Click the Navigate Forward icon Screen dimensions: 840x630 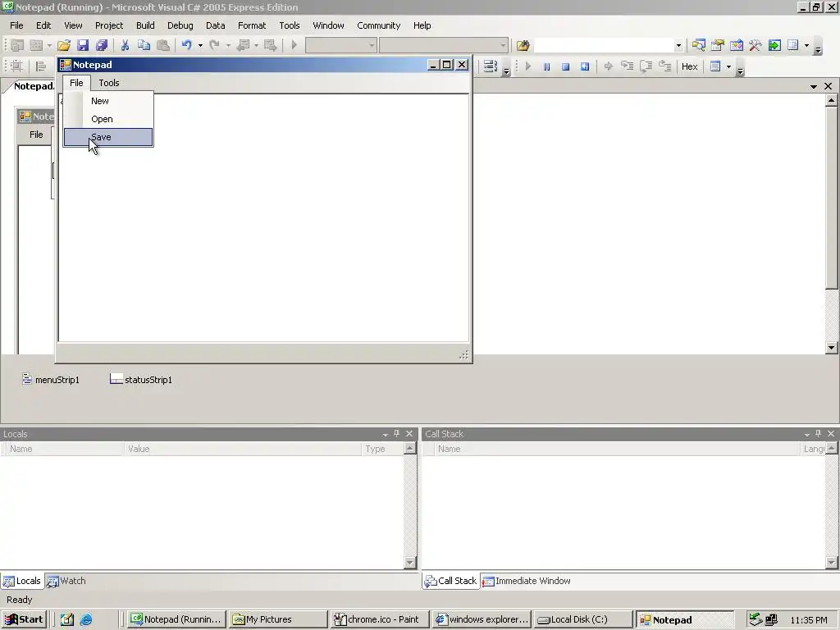[x=270, y=46]
